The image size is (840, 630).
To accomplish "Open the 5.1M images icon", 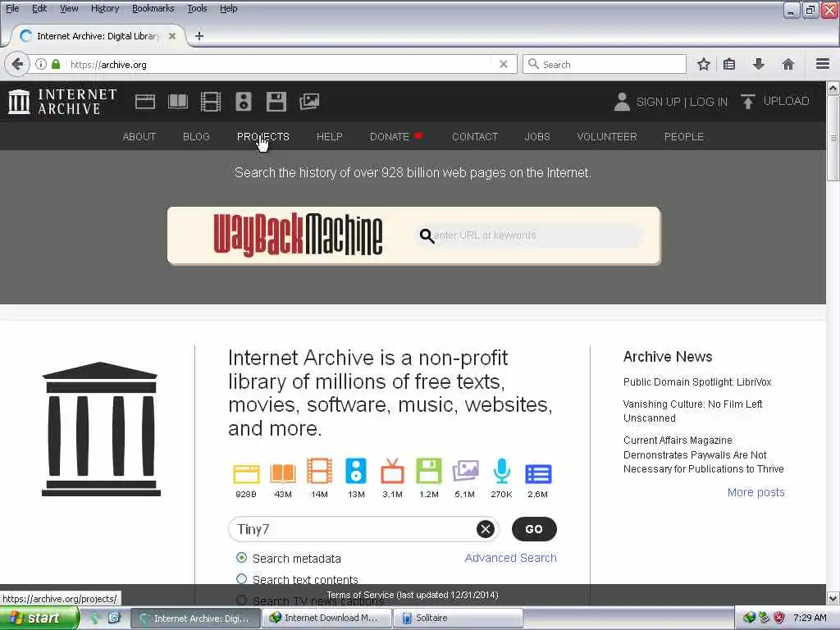I will tap(465, 472).
